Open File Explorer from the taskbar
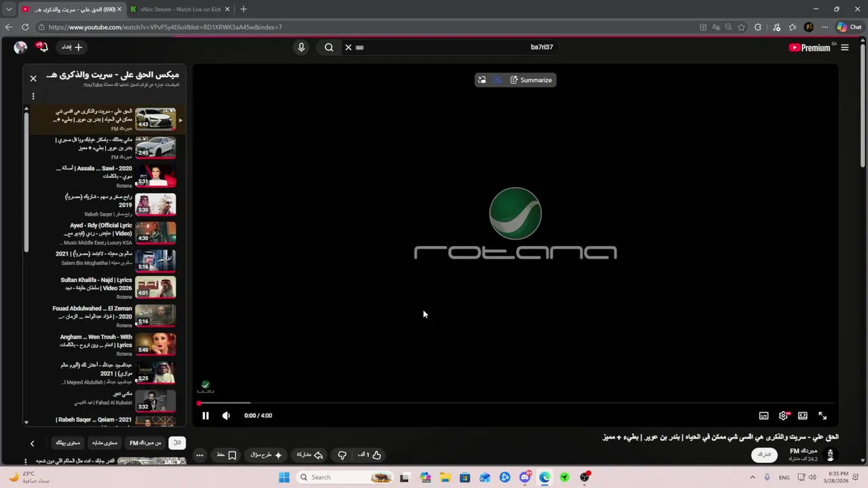This screenshot has height=488, width=868. 445,477
